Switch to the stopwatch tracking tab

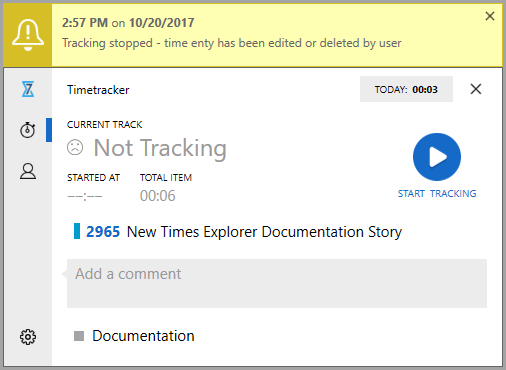(28, 130)
